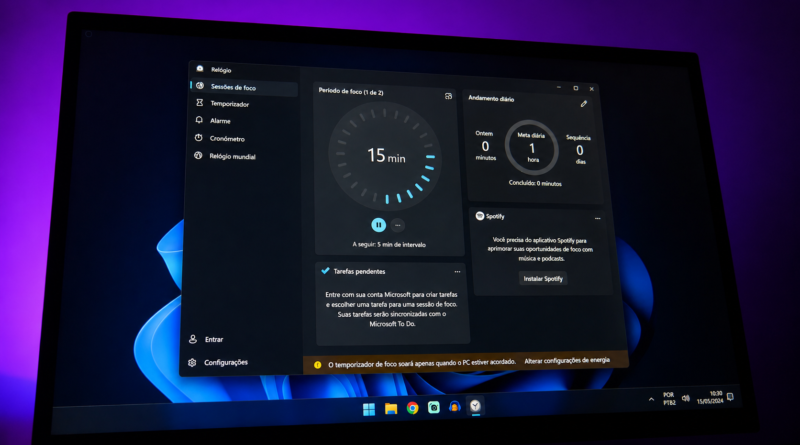Open Tarefas pendentes more options
Viewport: 800px width, 445px height.
pos(457,272)
